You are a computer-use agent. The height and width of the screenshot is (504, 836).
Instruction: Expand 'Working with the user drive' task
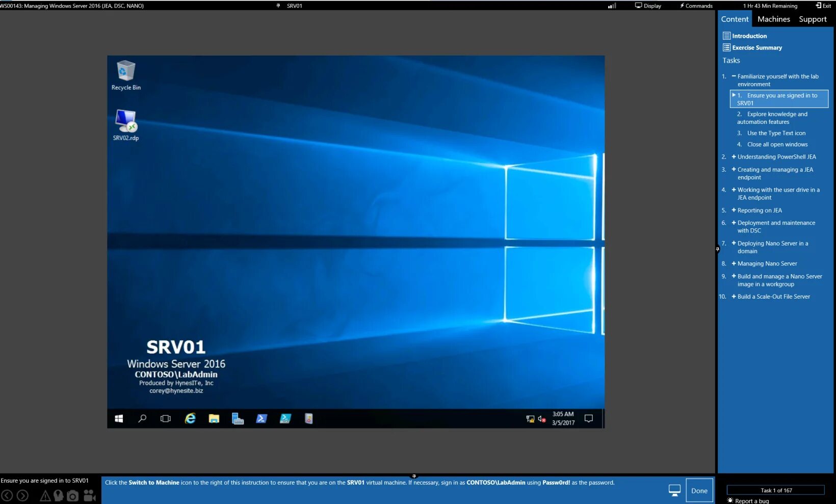pyautogui.click(x=734, y=190)
